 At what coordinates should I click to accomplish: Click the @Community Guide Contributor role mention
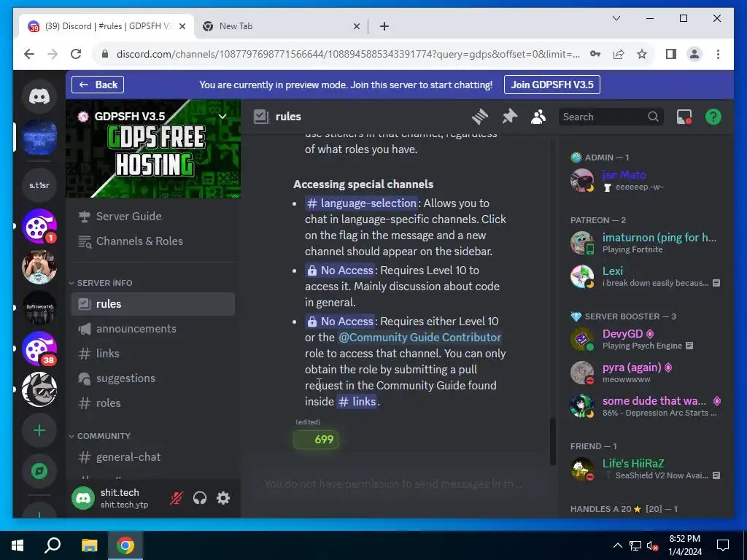pyautogui.click(x=419, y=337)
